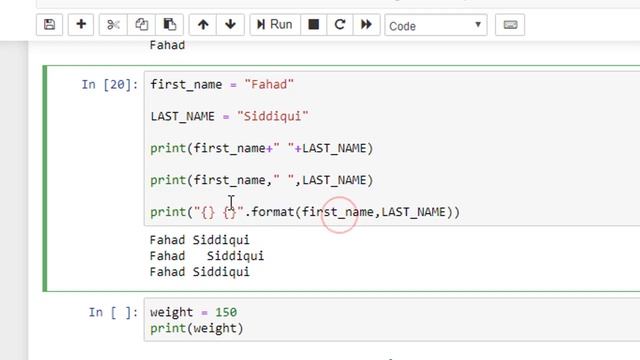The width and height of the screenshot is (640, 360).
Task: Move selected cell down arrow
Action: coord(230,25)
